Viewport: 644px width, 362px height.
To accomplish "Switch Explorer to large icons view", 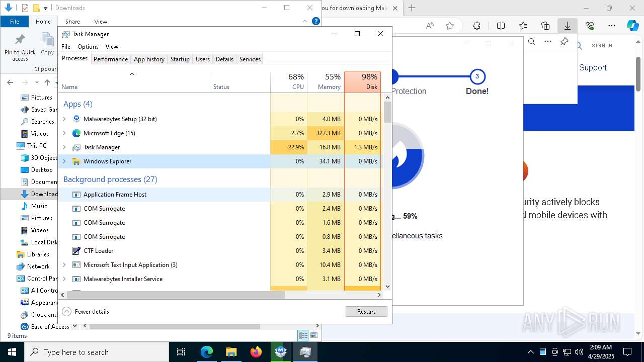I will point(314,335).
